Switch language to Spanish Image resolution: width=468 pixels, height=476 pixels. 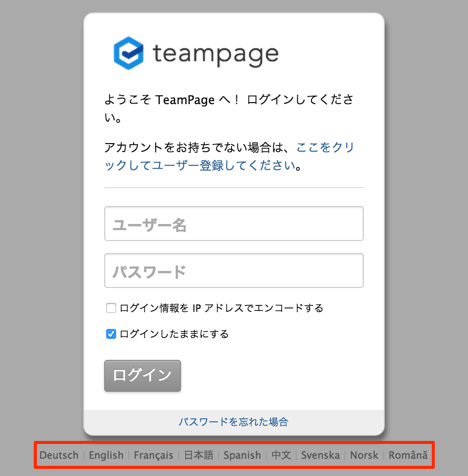click(x=242, y=455)
